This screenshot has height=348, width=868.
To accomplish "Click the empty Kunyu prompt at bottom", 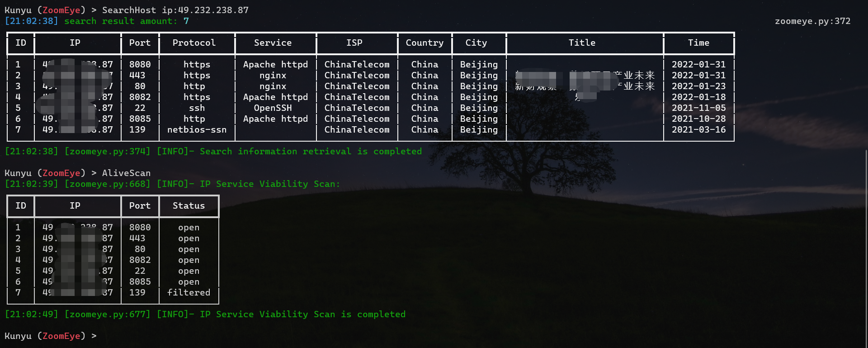I will click(50, 336).
